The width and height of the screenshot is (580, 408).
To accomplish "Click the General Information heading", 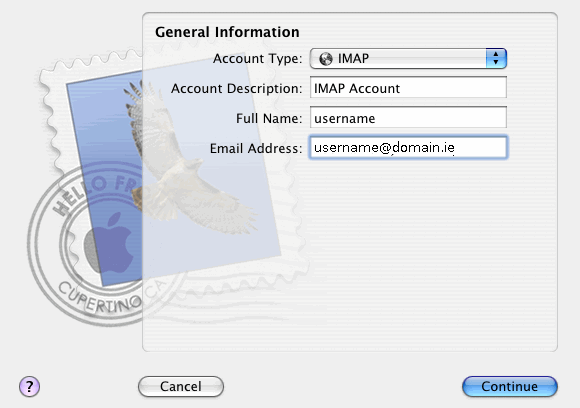I will [x=227, y=32].
